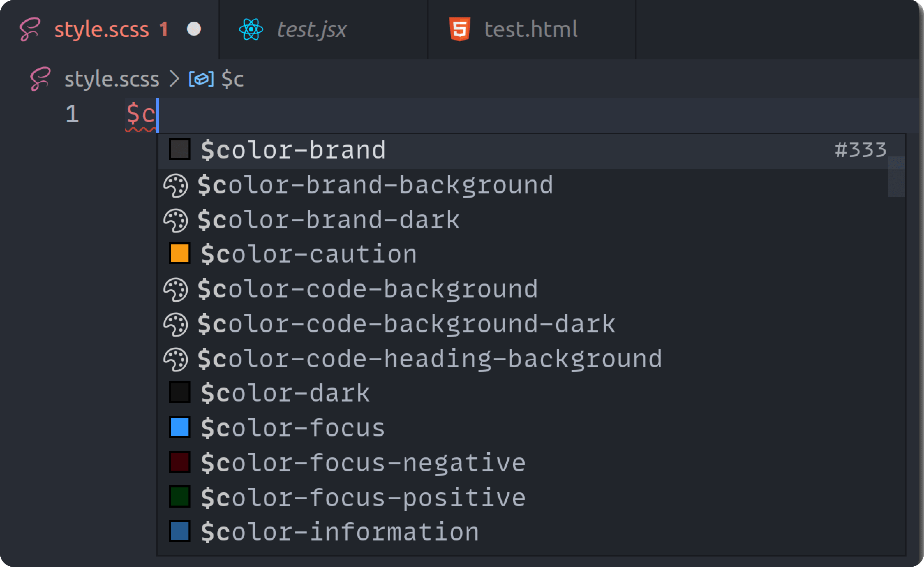Click the dark gray swatch beside $color-brand
This screenshot has height=567, width=924.
180,149
